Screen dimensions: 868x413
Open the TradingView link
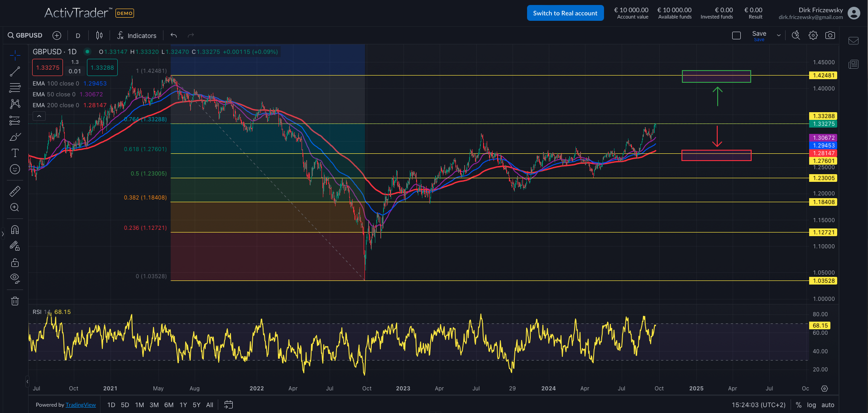click(x=81, y=404)
